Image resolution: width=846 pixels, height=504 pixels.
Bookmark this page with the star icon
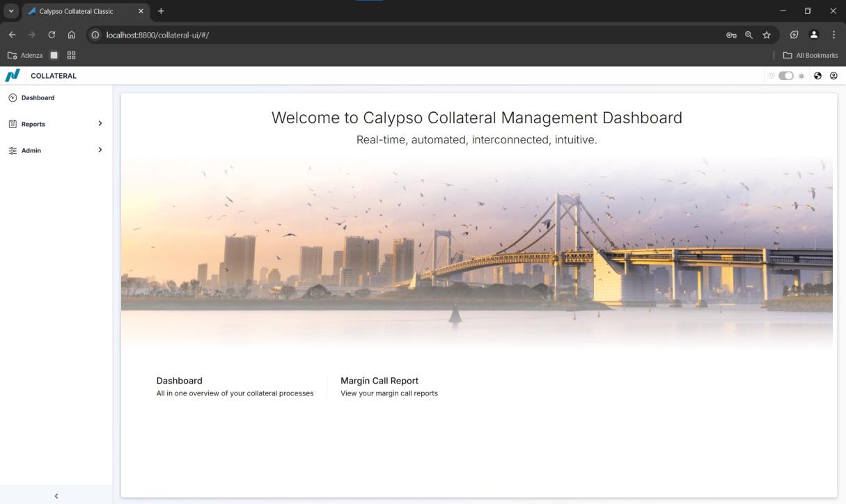coord(767,35)
